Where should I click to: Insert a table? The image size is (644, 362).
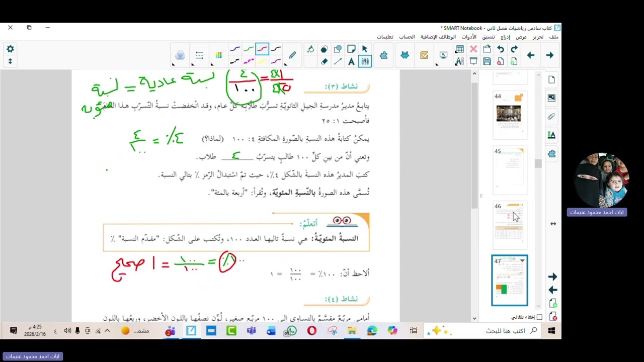pyautogui.click(x=459, y=49)
